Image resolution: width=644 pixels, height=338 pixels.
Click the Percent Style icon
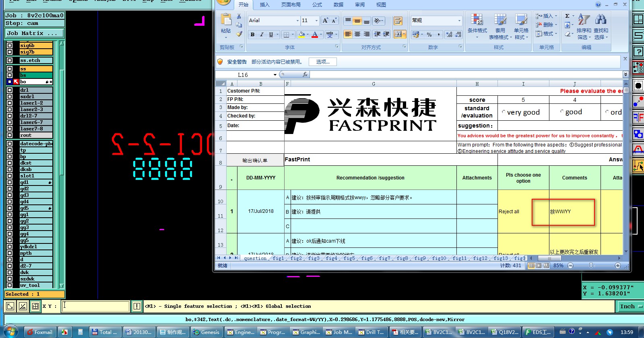[x=429, y=35]
